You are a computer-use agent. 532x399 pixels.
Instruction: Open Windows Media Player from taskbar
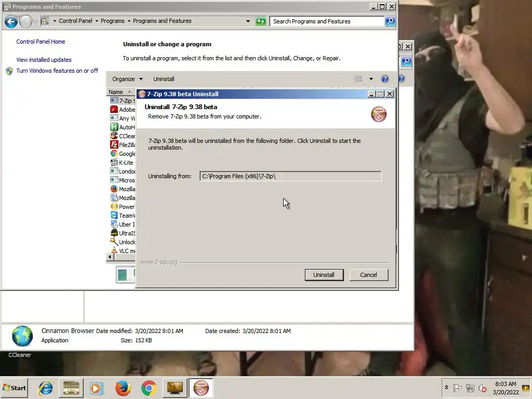click(x=96, y=388)
